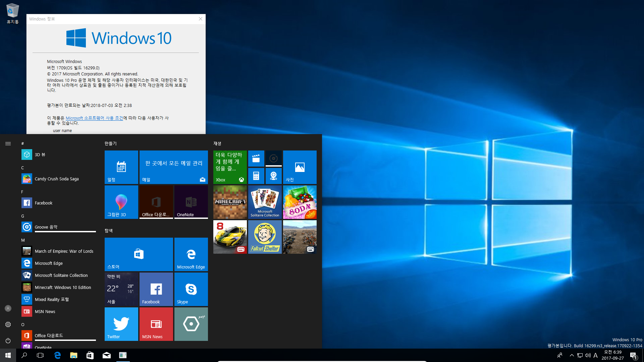Image resolution: width=644 pixels, height=362 pixels.
Task: Show hidden tray icons chevron
Action: tap(572, 355)
